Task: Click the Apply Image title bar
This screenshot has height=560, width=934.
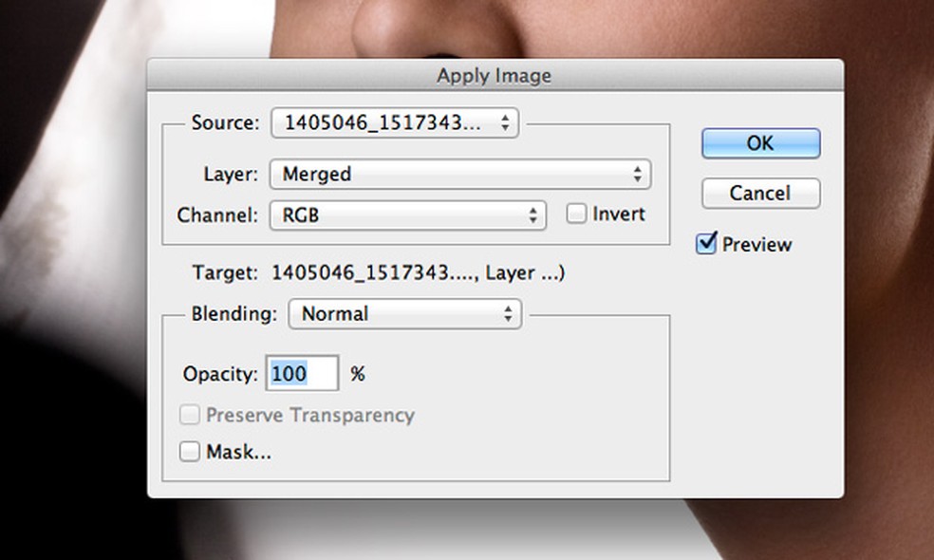Action: coord(495,75)
